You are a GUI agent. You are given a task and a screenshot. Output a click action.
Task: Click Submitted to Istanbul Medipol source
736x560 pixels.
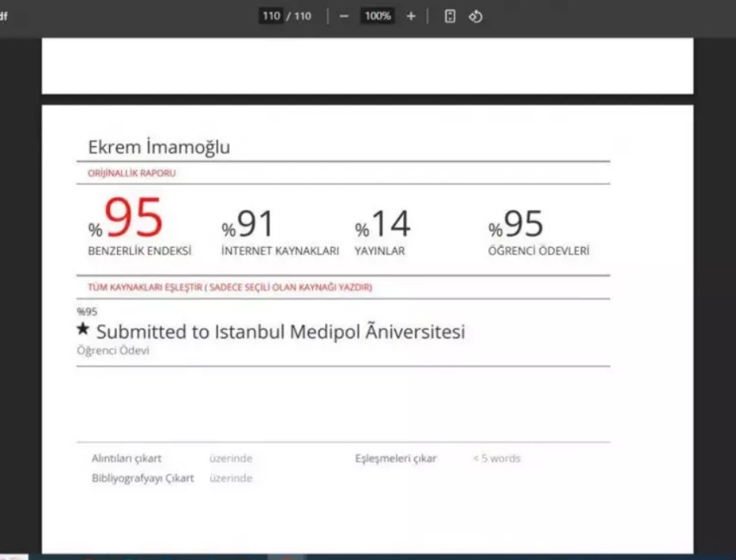281,332
